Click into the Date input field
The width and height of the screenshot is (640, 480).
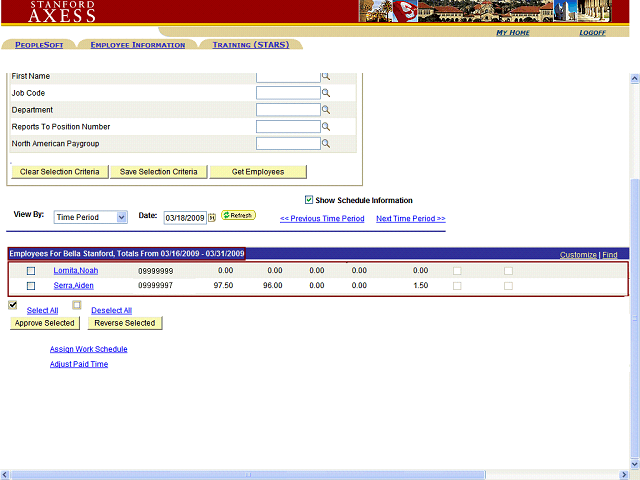point(185,218)
